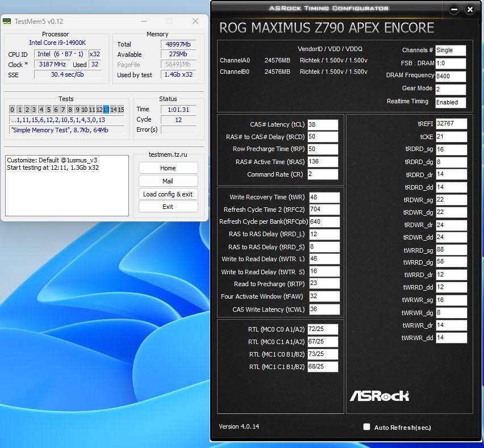
Task: Click the Row Precharge Time (tRP) field
Action: coord(323,149)
